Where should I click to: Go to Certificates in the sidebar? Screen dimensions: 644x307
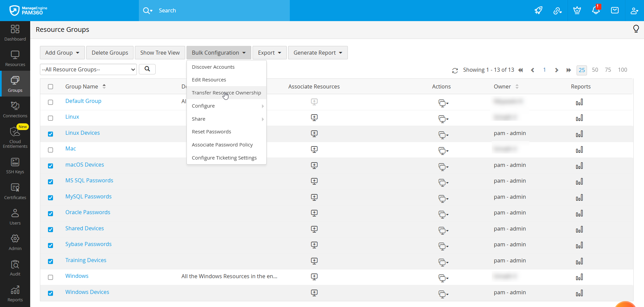tap(15, 191)
